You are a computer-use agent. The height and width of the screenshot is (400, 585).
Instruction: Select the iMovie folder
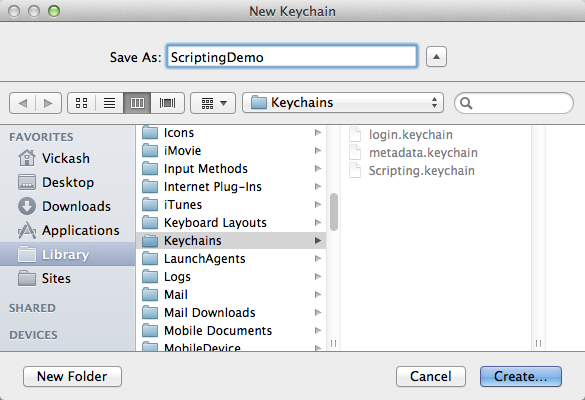click(x=231, y=151)
